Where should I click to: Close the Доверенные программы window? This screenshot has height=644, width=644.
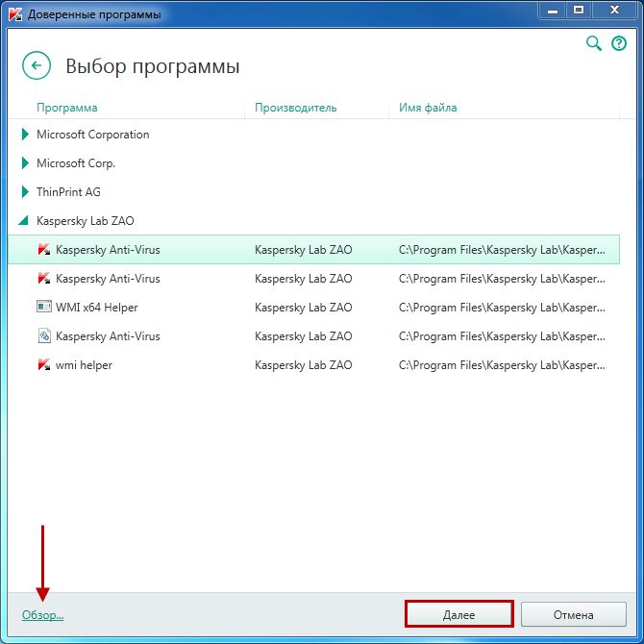point(614,11)
